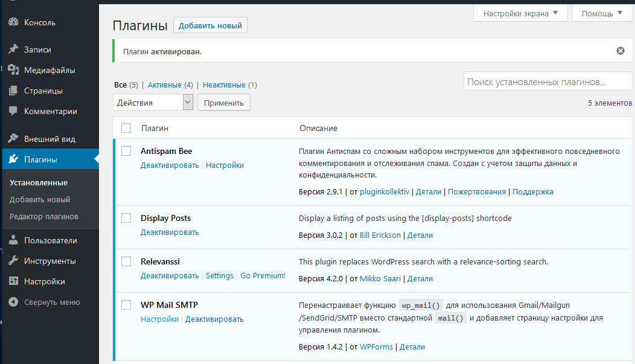Expand the Помощь help panel
635x364 pixels.
point(602,13)
